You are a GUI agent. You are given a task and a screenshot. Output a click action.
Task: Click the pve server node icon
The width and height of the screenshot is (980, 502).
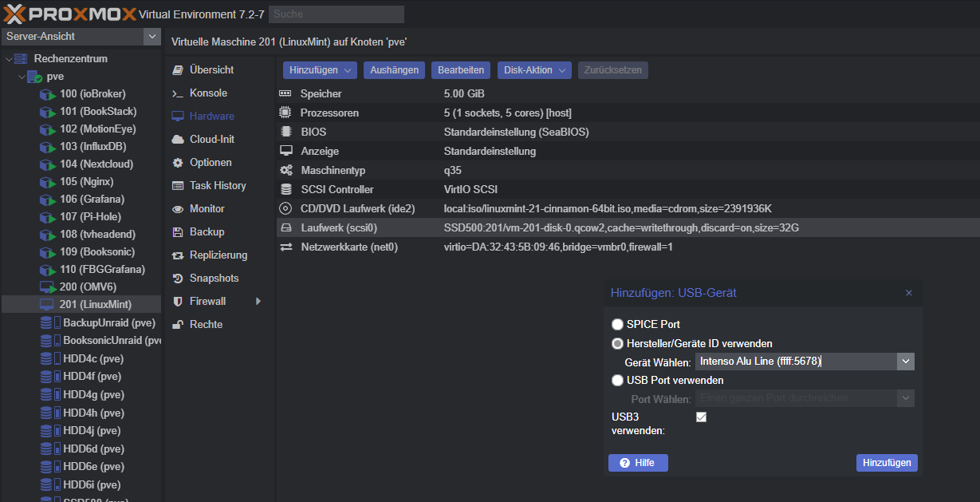(34, 77)
